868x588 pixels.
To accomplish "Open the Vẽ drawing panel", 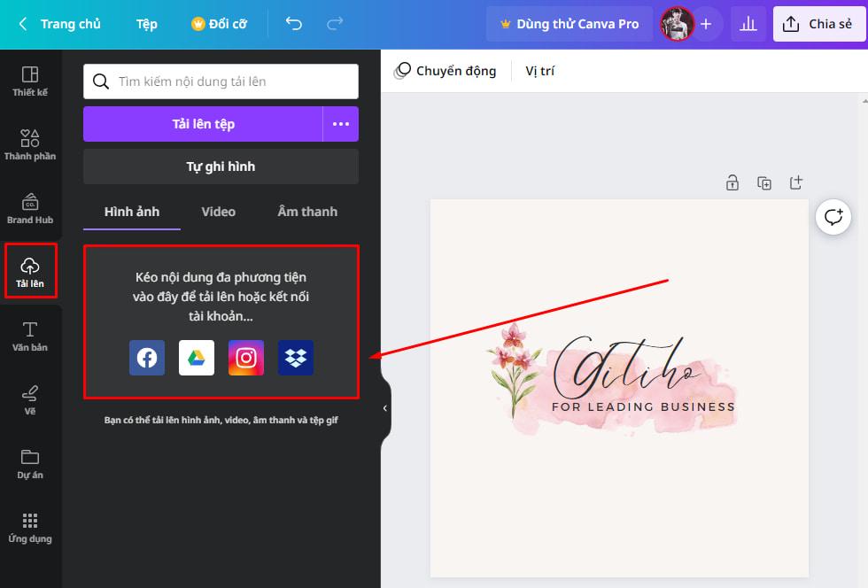I will [31, 396].
